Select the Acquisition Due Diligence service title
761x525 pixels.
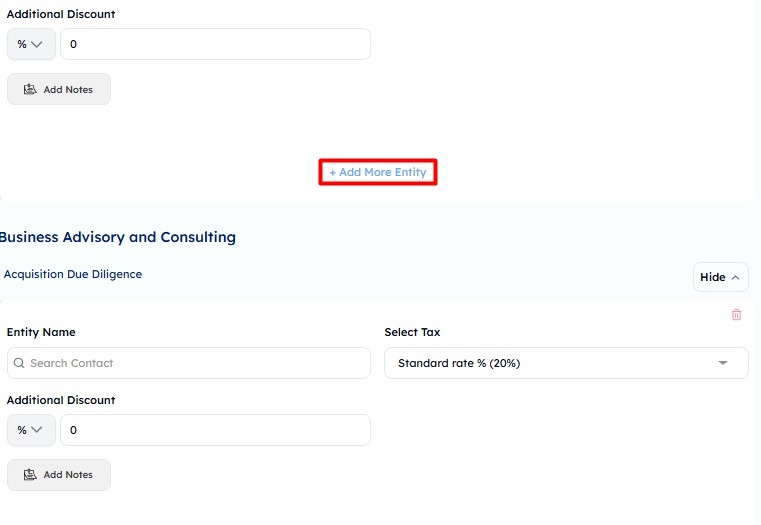tap(73, 274)
